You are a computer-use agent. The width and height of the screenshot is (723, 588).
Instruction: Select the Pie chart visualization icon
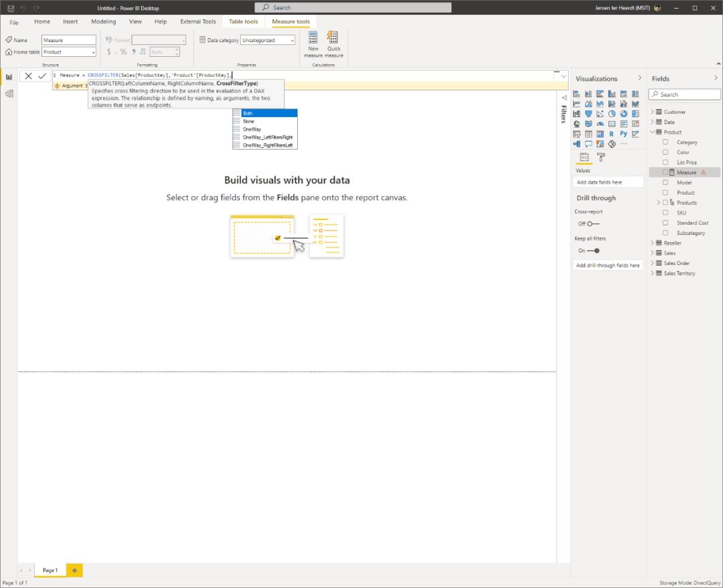(611, 114)
